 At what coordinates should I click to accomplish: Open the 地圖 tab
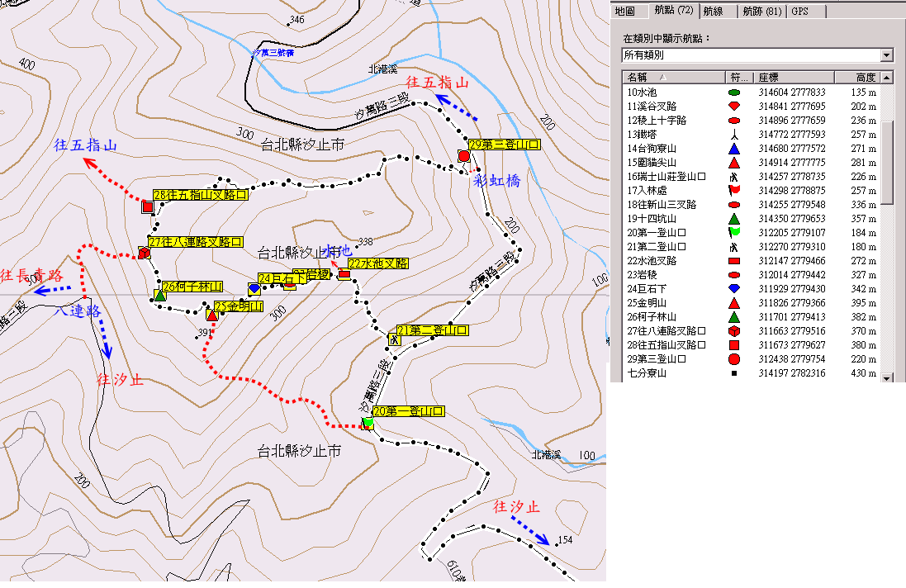point(625,12)
